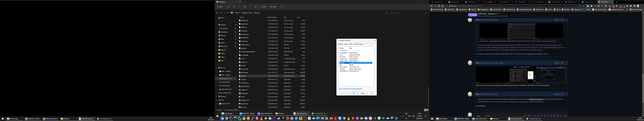Click Remove Properties and Personal Information link
Screen dimensions: 644x121
(x=350, y=89)
